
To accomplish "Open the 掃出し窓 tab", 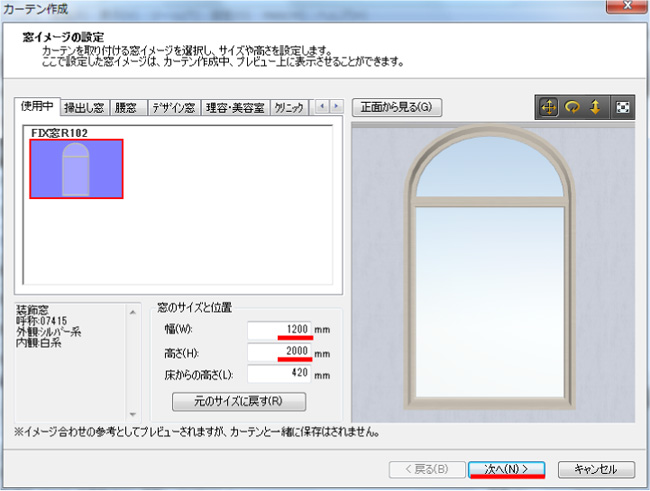I will click(84, 107).
